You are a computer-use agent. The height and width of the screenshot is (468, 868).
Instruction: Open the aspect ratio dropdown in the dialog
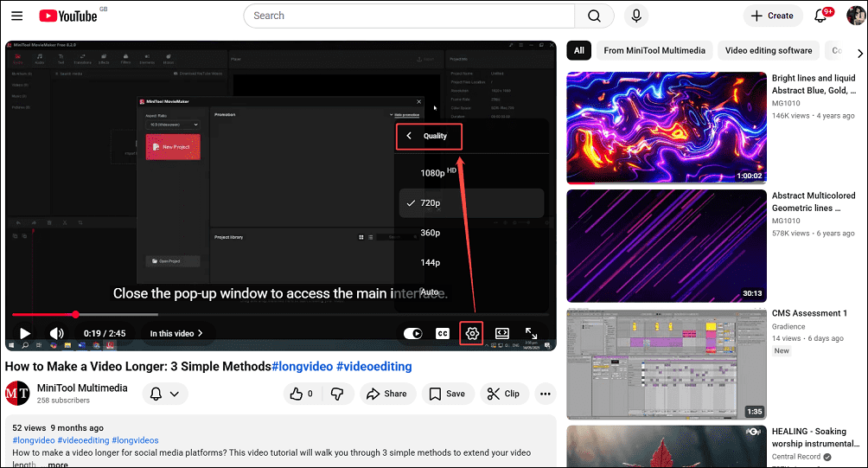pyautogui.click(x=173, y=125)
